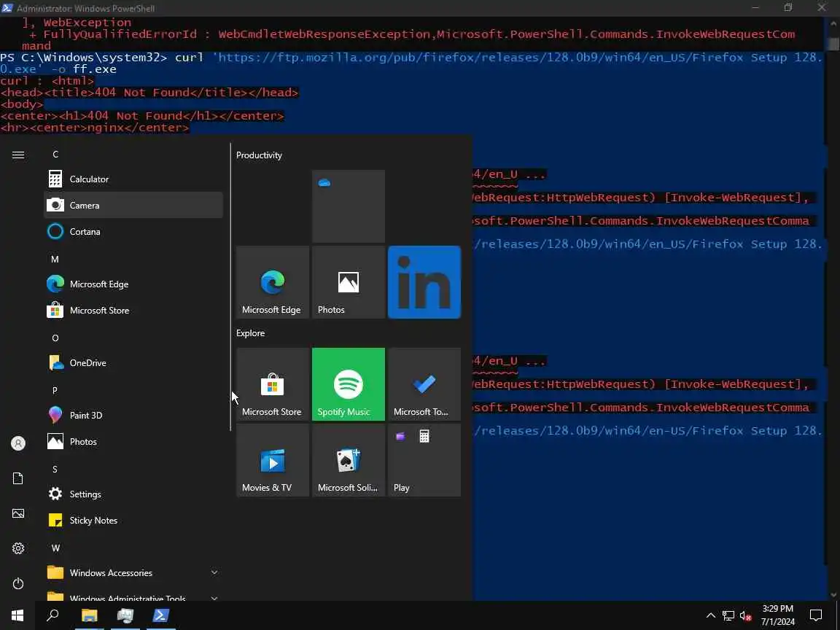Open the Microsoft Solitaire tile
This screenshot has width=840, height=630.
tap(349, 460)
